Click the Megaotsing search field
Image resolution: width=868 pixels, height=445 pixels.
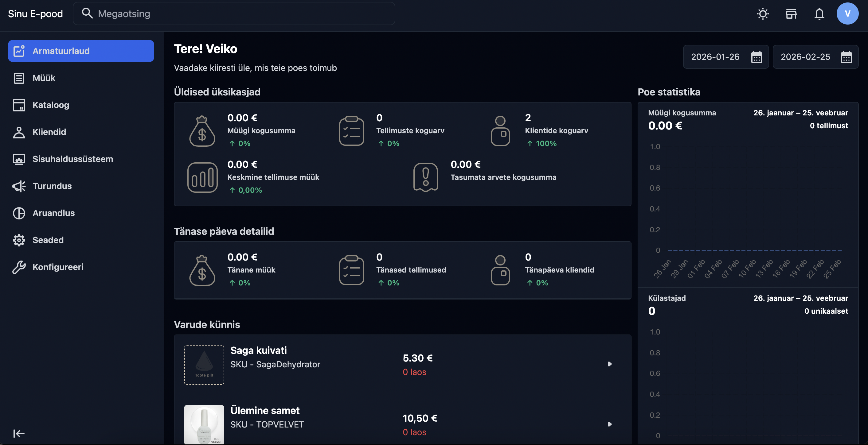pos(236,14)
